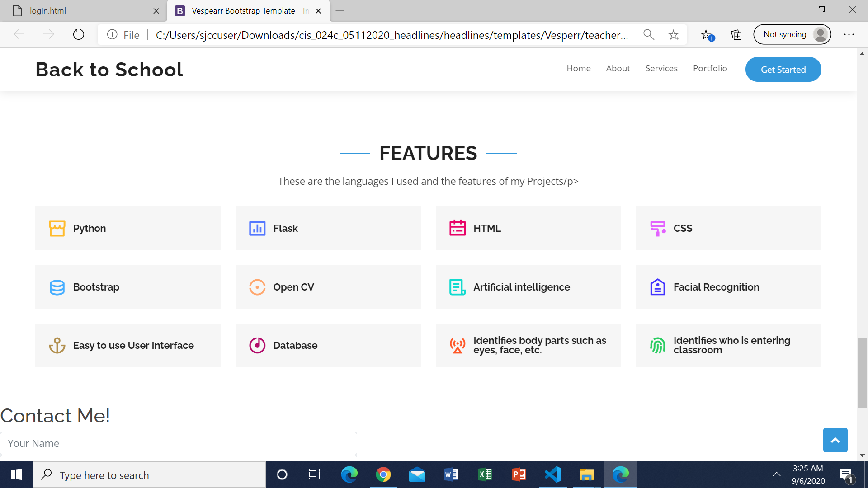Open a new browser tab
The image size is (868, 488).
pos(340,11)
